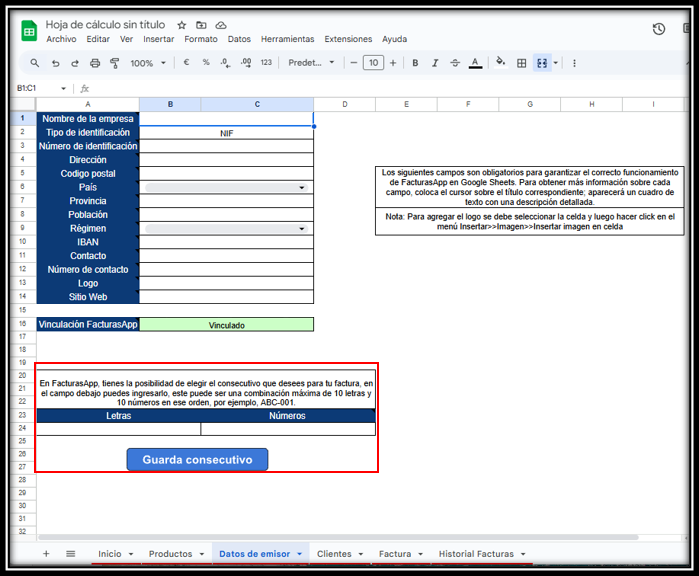
Task: Click the font size input box
Action: tap(373, 63)
